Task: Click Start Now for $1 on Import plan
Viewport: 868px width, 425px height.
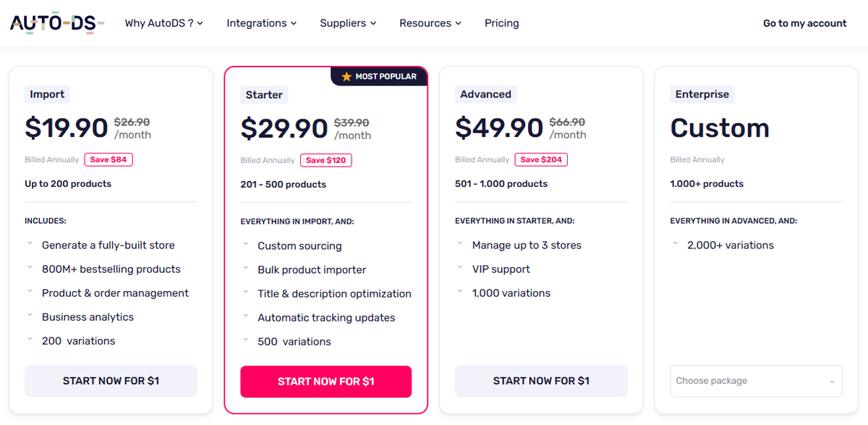Action: [x=111, y=380]
